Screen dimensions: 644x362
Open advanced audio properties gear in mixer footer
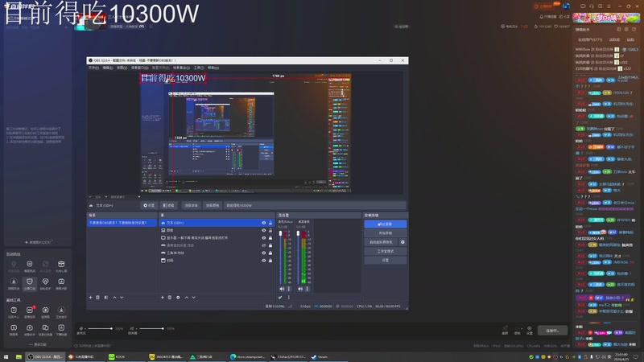coord(280,298)
